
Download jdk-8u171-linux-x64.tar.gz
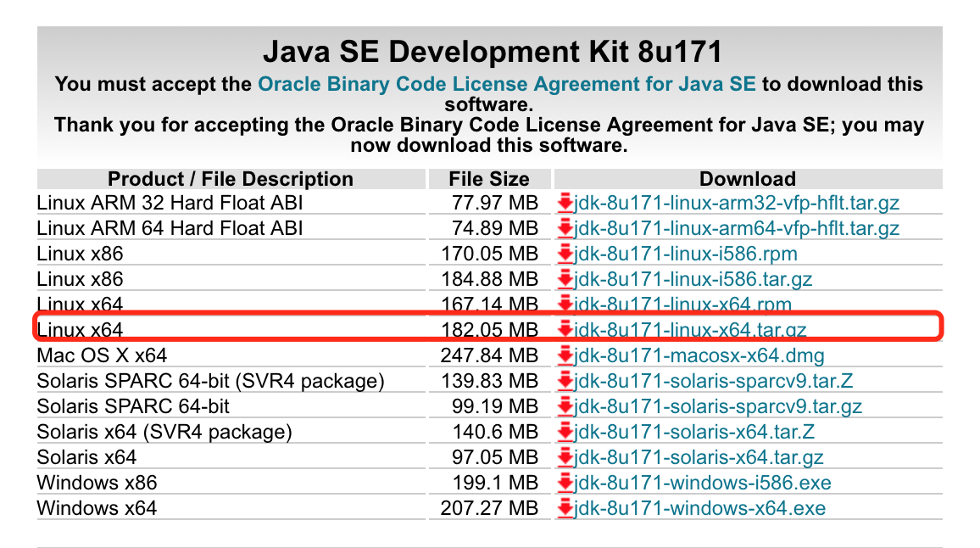pyautogui.click(x=690, y=330)
